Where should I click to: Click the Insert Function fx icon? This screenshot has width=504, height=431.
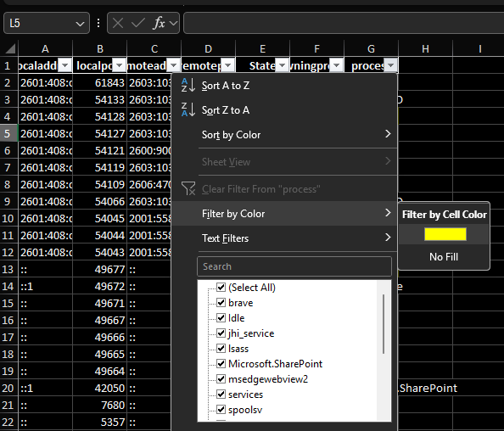click(x=160, y=23)
